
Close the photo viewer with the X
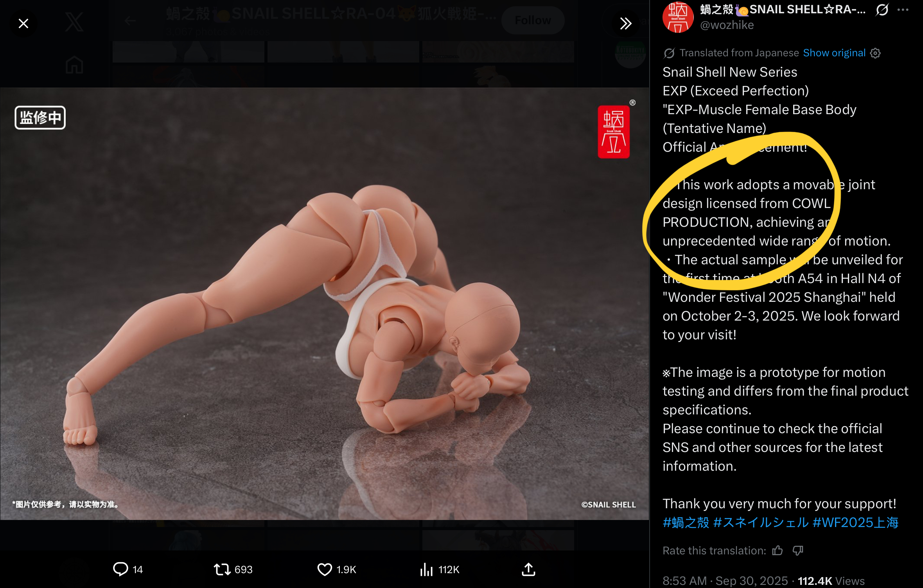tap(23, 24)
